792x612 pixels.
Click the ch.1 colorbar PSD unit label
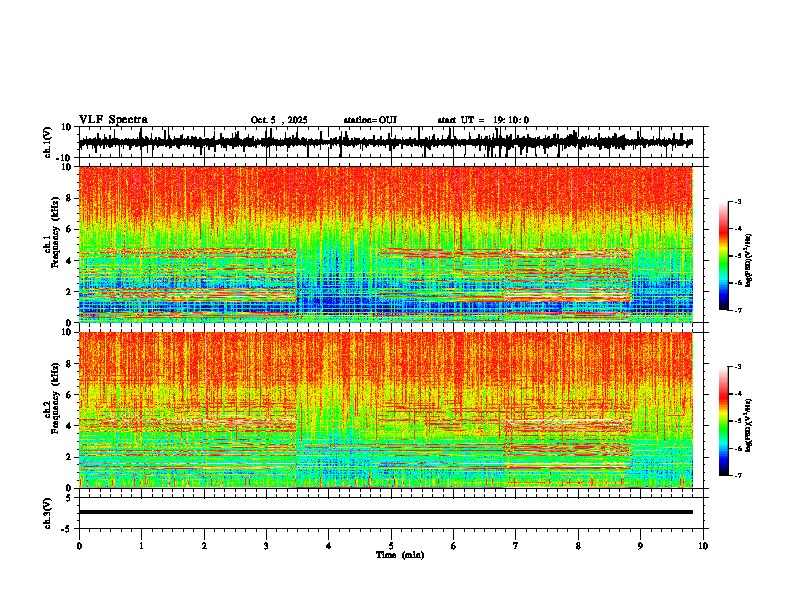click(749, 261)
